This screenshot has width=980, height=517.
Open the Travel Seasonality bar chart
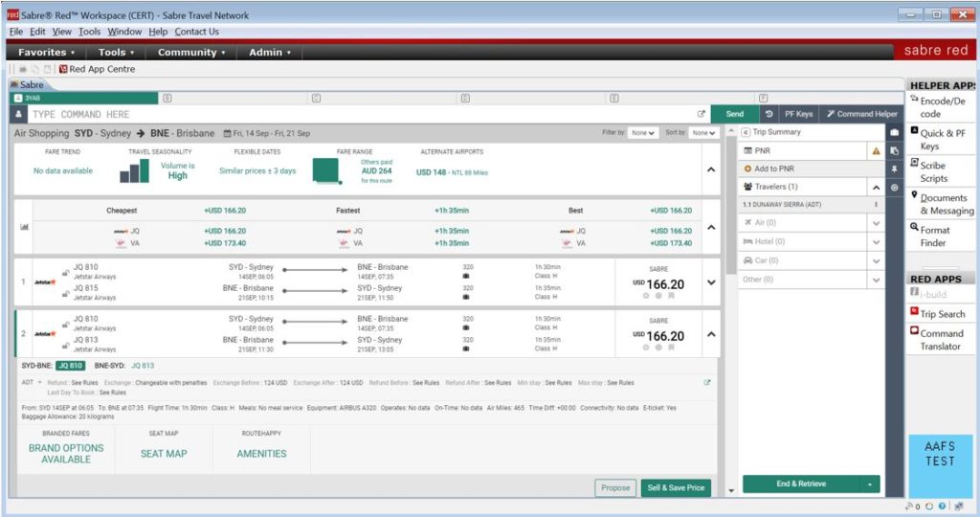click(x=134, y=170)
